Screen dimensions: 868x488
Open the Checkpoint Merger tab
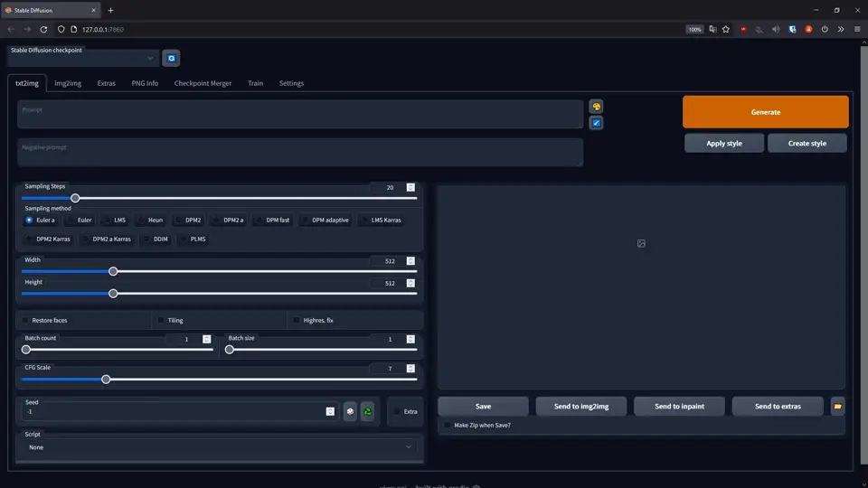[x=203, y=83]
